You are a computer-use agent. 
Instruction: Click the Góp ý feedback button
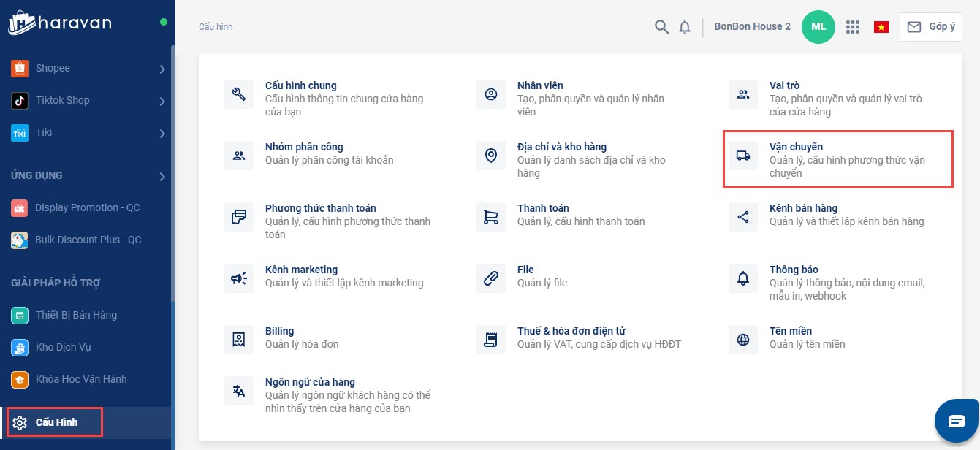click(x=930, y=27)
